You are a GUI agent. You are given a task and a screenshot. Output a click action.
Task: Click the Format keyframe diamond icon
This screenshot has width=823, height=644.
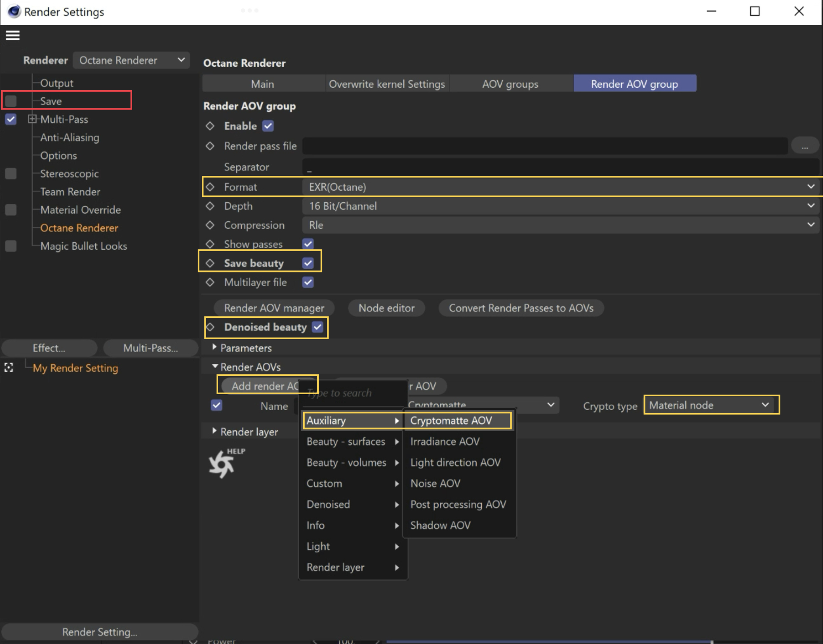210,187
